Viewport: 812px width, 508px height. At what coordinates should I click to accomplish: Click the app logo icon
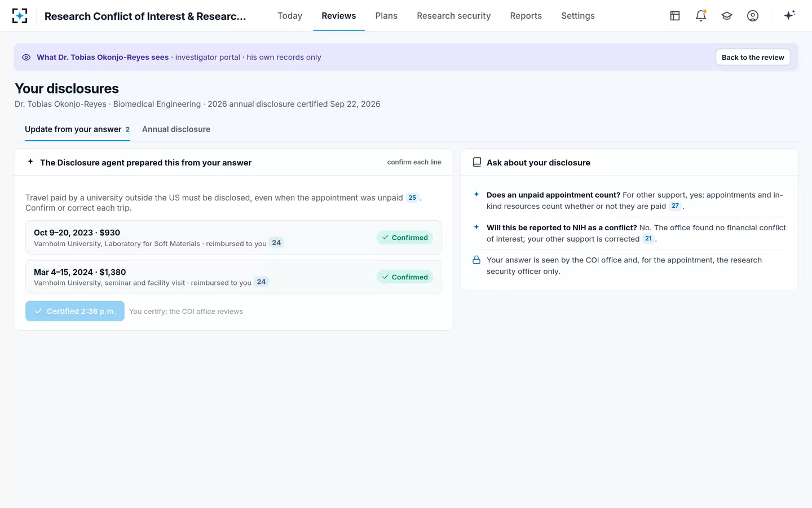pos(20,16)
